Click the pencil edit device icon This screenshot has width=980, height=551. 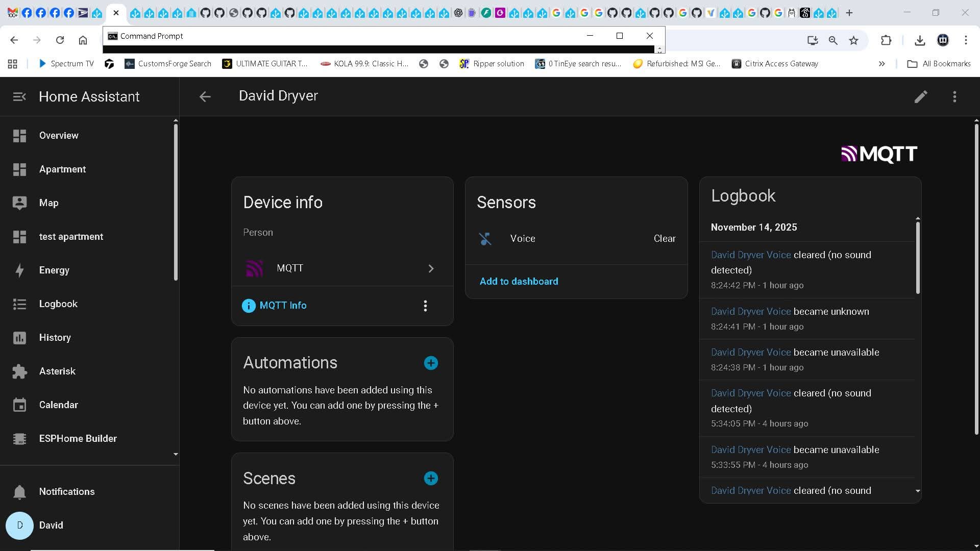920,97
